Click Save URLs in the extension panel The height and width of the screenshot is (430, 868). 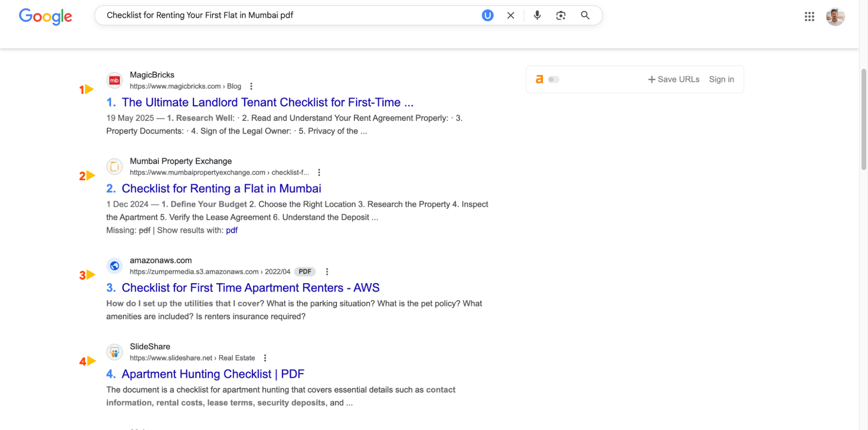[x=673, y=79]
